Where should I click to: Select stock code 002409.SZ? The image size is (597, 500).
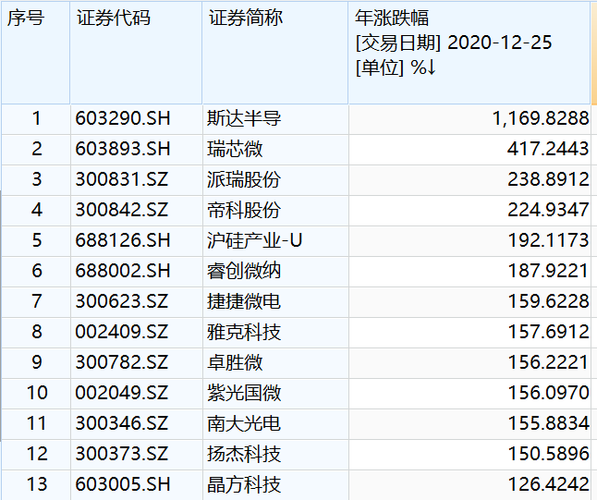coord(122,332)
